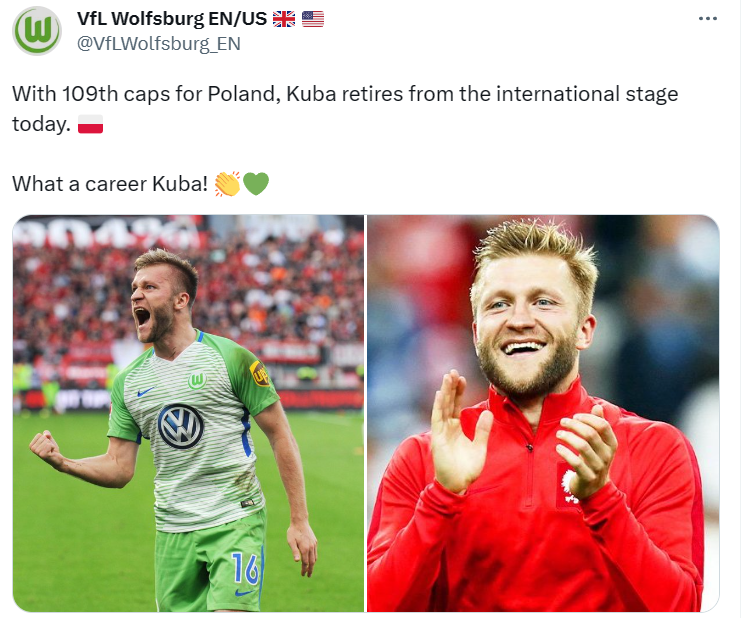741x618 pixels.
Task: Click the green heart emoji
Action: point(256,184)
